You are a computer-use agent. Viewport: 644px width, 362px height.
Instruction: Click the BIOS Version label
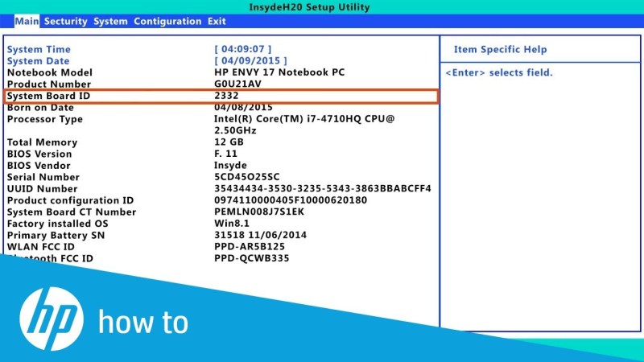pyautogui.click(x=39, y=154)
